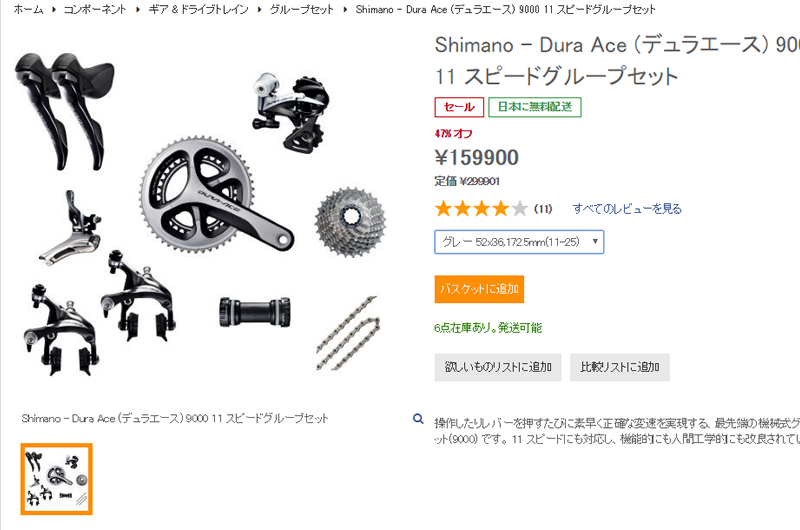The height and width of the screenshot is (530, 800).
Task: Click the dropdown arrow of variant selector
Action: tap(595, 241)
